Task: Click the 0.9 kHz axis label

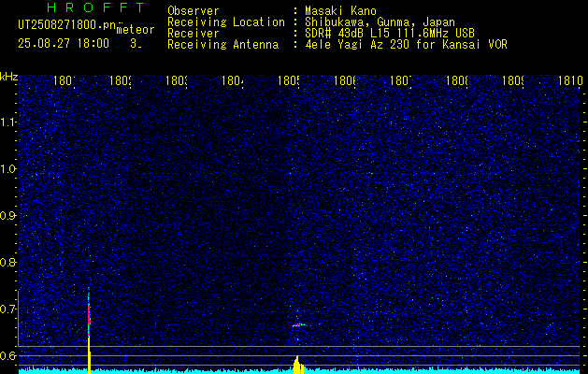Action: (7, 216)
